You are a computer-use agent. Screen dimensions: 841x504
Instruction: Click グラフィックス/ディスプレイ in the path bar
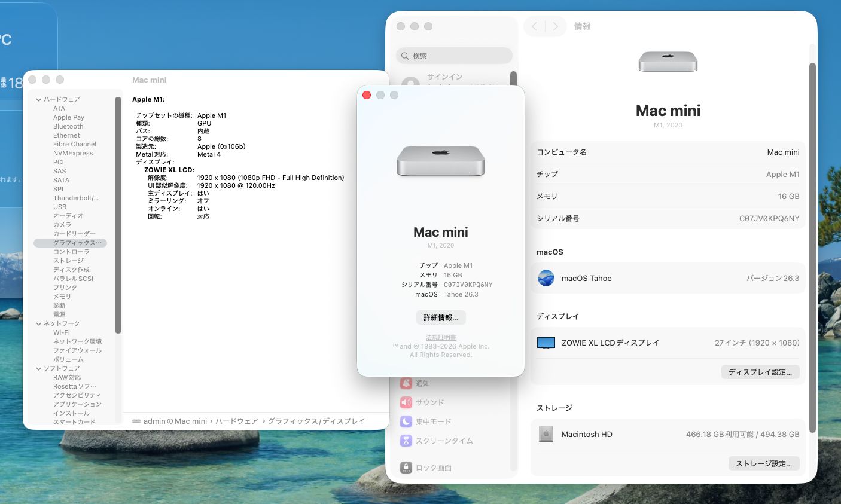tap(316, 421)
